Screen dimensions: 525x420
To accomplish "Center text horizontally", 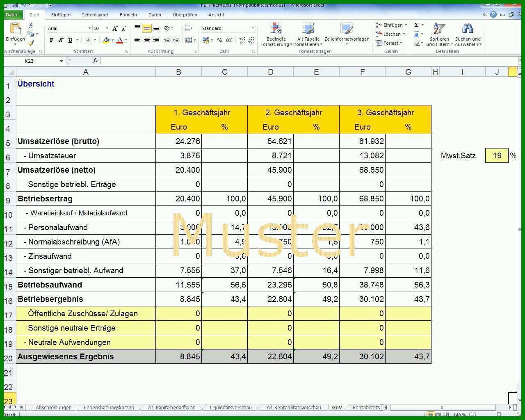I will click(x=147, y=40).
